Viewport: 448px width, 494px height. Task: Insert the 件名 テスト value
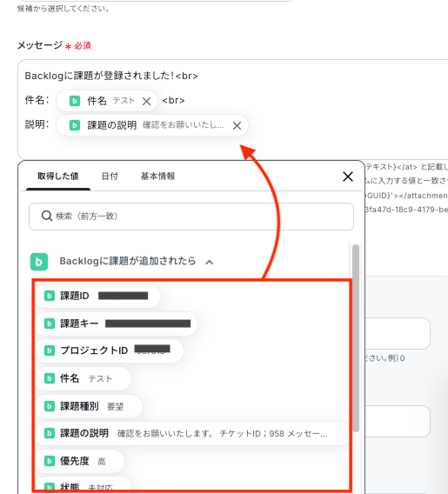click(x=83, y=378)
